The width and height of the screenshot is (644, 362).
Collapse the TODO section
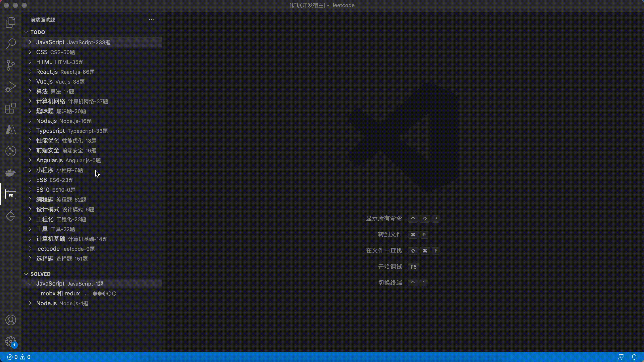point(38,32)
